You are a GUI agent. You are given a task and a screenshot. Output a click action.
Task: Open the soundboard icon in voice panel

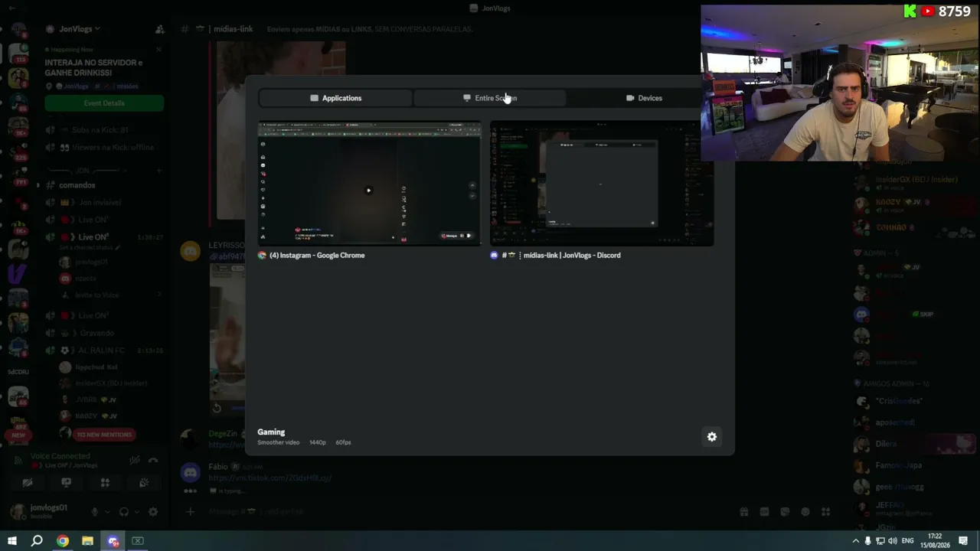click(x=144, y=483)
